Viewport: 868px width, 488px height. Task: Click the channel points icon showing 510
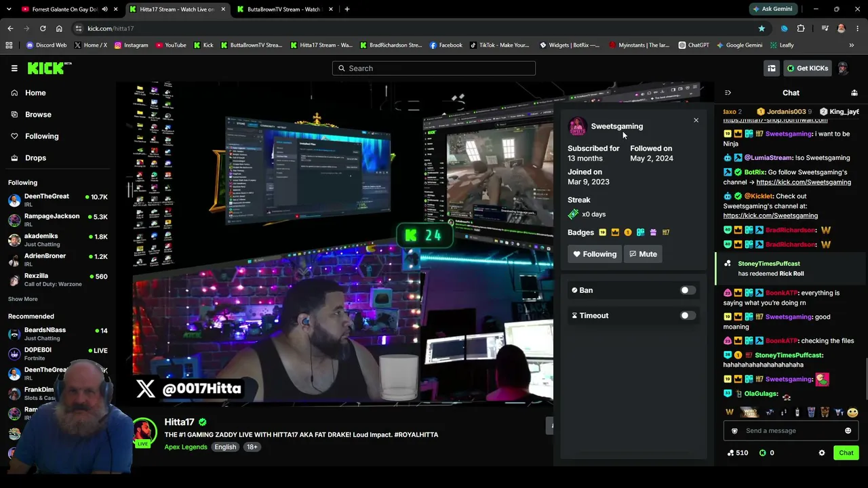[737, 453]
